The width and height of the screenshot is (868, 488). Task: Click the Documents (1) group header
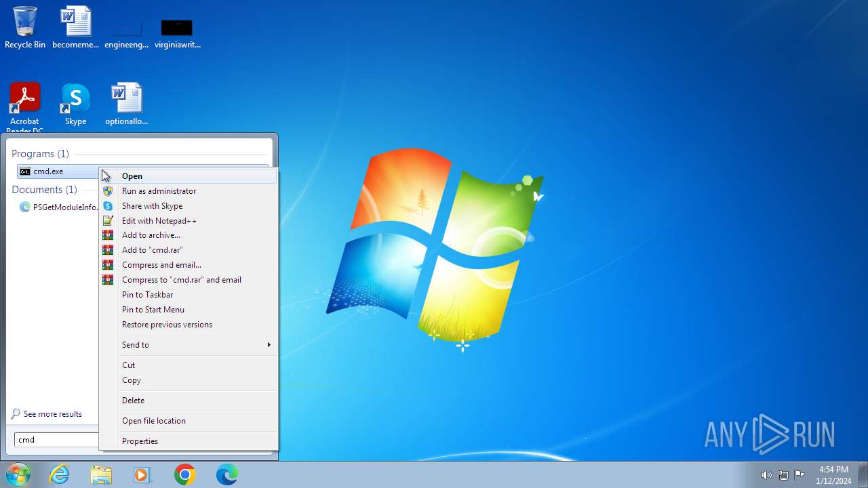click(x=44, y=190)
